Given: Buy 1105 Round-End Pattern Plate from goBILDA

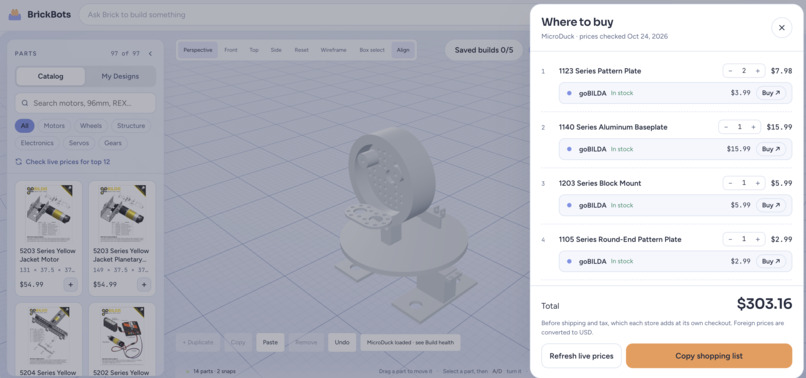Looking at the screenshot, I should click(x=771, y=261).
